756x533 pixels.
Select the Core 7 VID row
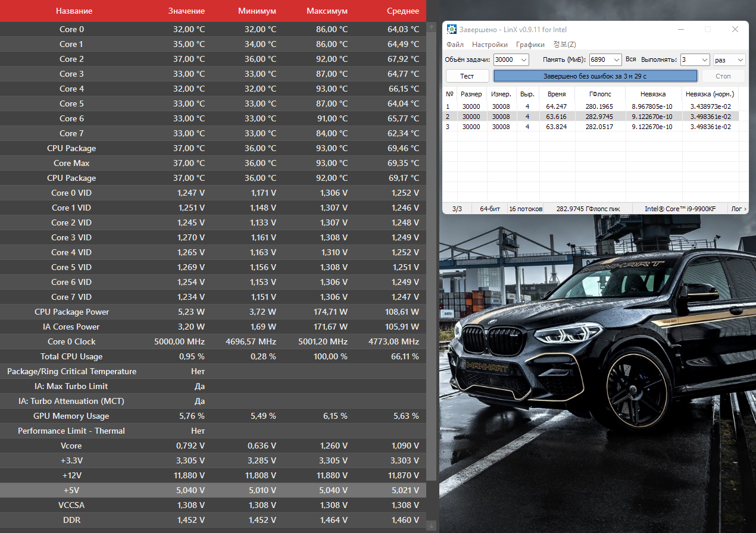point(213,297)
